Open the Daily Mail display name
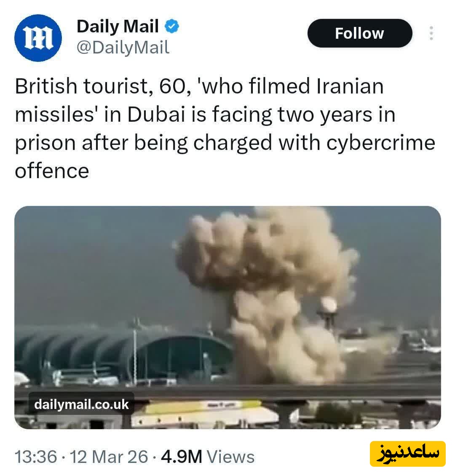The image size is (455, 476). pos(118,26)
